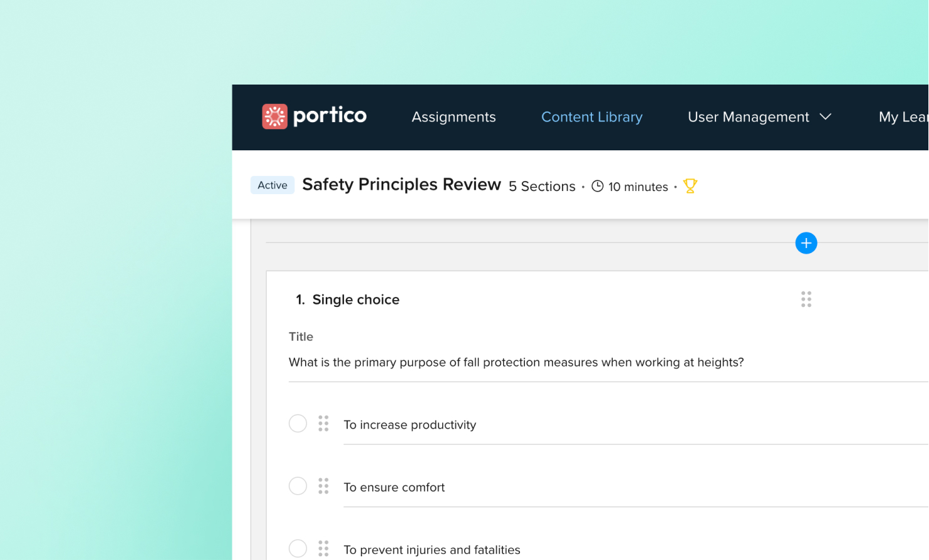The image size is (929, 560).
Task: Grab the Single choice question drag handle
Action: tap(806, 299)
